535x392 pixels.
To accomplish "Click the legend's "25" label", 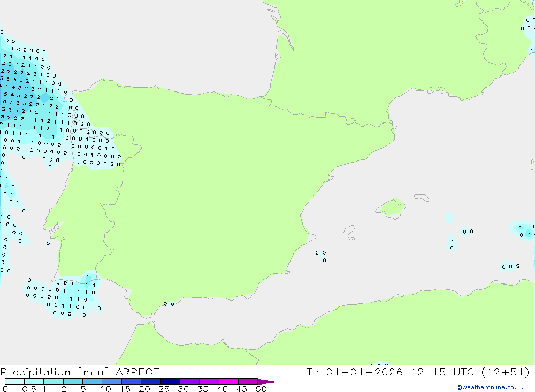I will (x=164, y=389).
